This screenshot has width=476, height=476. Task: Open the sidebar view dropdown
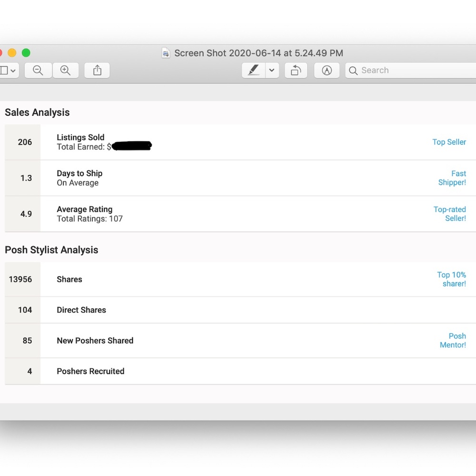[x=8, y=70]
